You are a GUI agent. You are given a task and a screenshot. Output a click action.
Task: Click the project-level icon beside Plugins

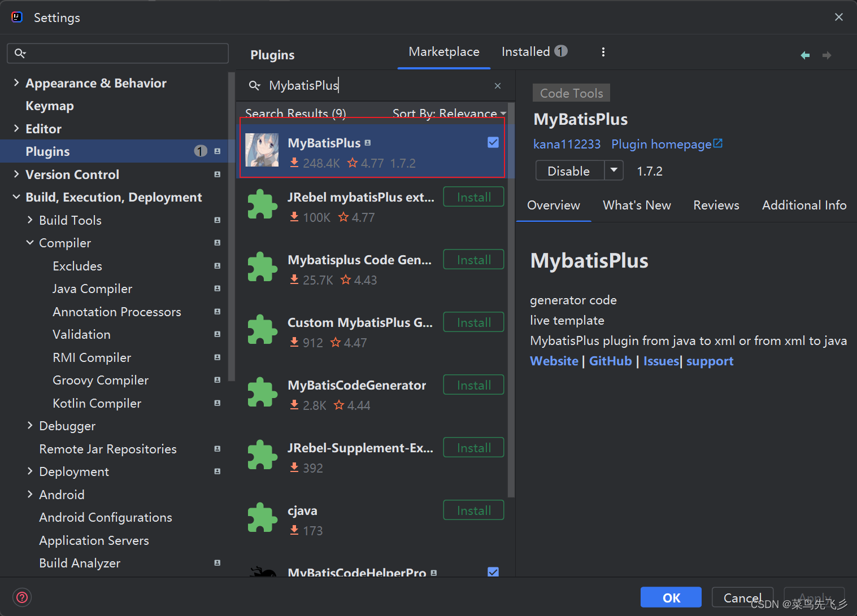(217, 151)
